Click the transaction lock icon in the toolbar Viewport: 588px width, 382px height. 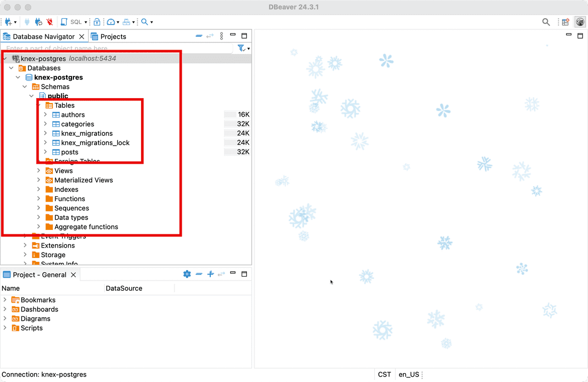coord(97,22)
